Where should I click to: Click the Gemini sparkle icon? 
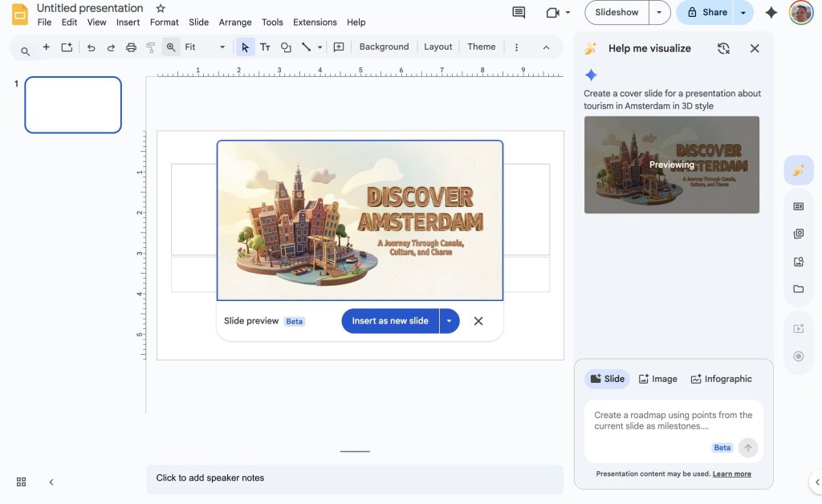[771, 13]
